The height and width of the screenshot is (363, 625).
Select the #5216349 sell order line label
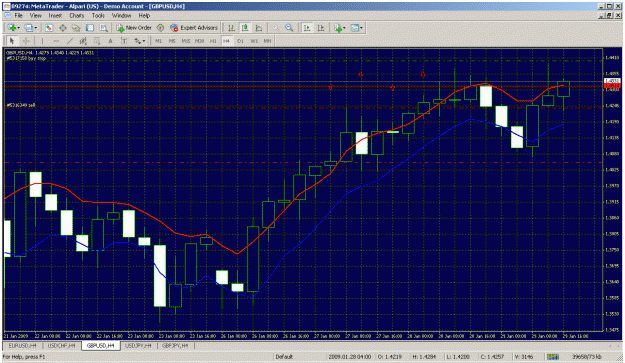[x=21, y=105]
